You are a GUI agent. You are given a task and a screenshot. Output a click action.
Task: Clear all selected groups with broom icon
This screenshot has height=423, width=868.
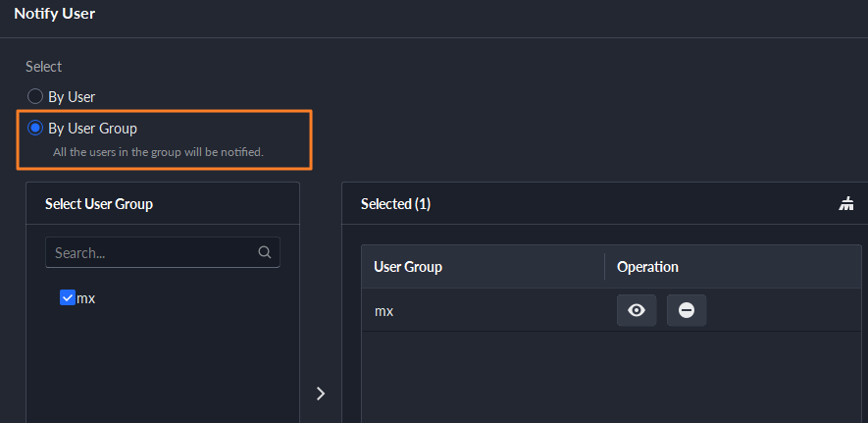[x=846, y=204]
